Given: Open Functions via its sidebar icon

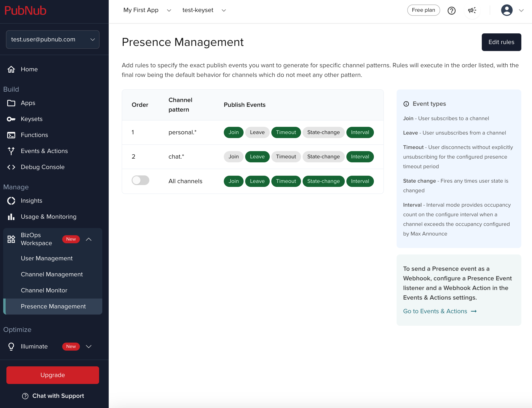Looking at the screenshot, I should (x=11, y=135).
